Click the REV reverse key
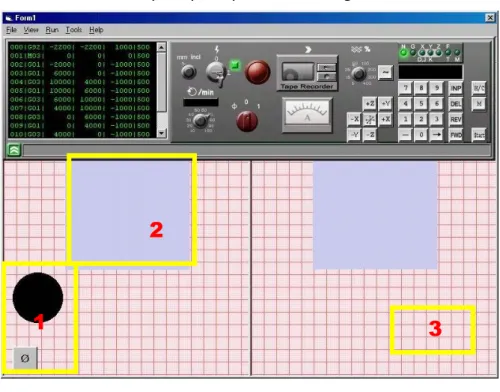This screenshot has width=500, height=392. point(456,119)
